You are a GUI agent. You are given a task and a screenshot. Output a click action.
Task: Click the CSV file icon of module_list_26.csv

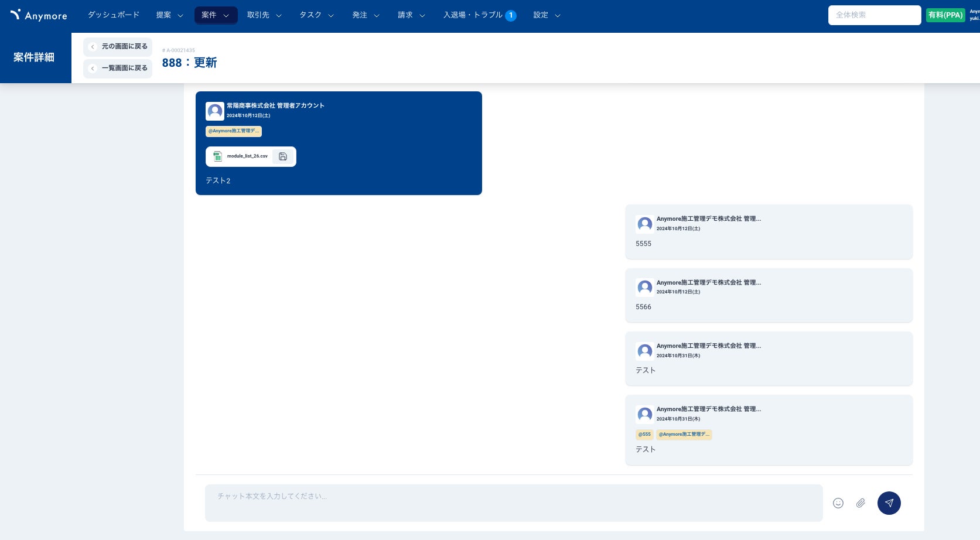point(217,156)
